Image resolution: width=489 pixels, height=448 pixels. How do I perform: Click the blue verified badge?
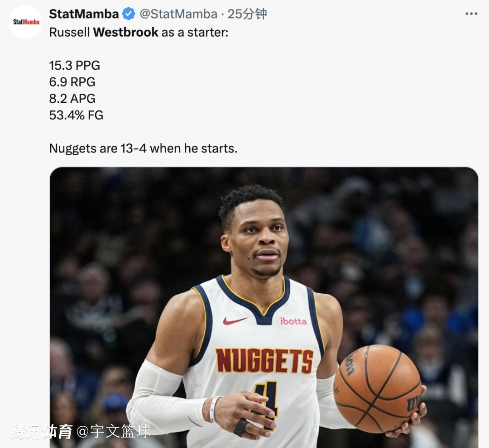click(129, 14)
